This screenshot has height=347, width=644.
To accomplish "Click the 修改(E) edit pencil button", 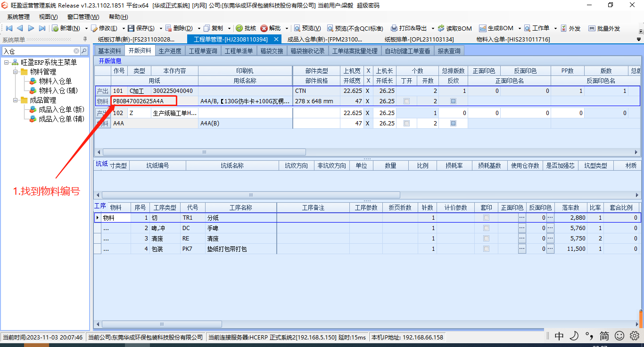I will click(x=105, y=28).
